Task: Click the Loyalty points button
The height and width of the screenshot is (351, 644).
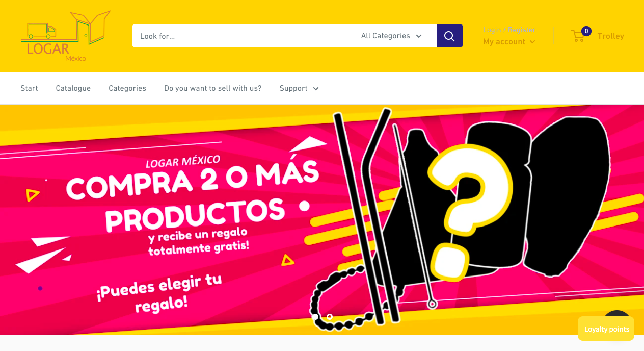Action: click(x=606, y=329)
